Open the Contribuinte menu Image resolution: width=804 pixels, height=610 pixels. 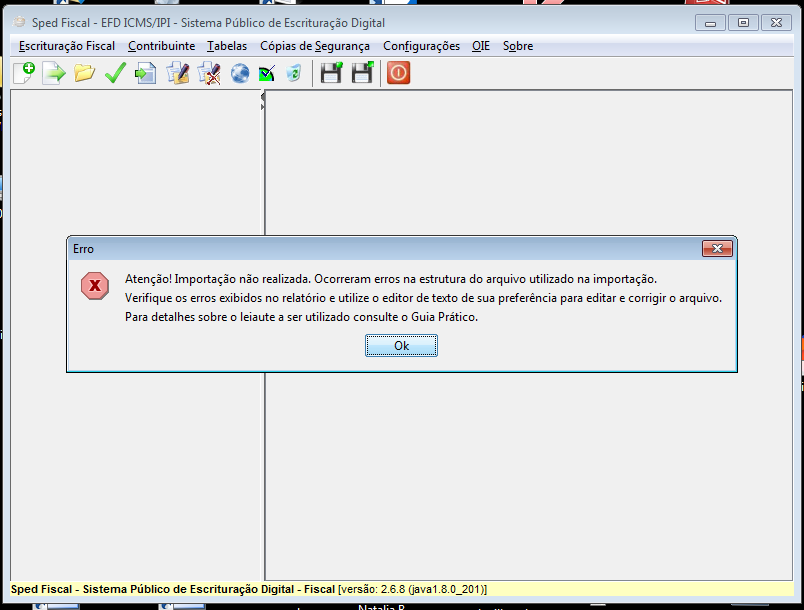(162, 46)
